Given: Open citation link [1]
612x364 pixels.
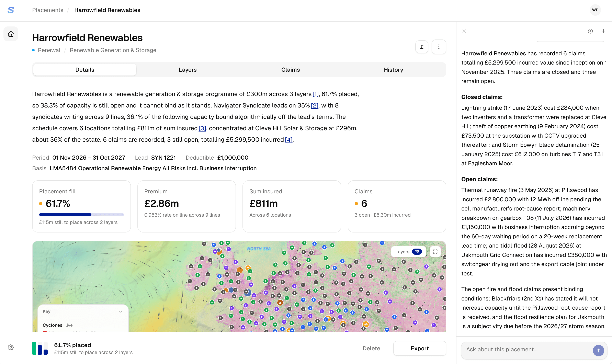Looking at the screenshot, I should tap(315, 94).
